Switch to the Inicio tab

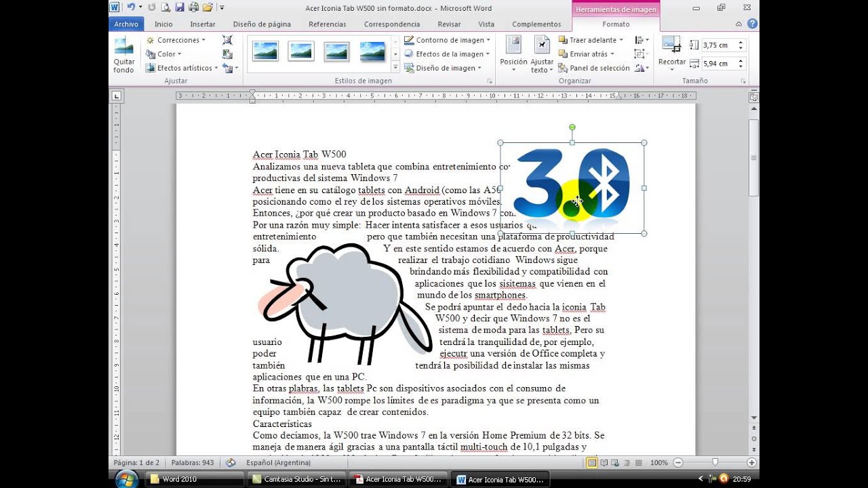tap(163, 24)
